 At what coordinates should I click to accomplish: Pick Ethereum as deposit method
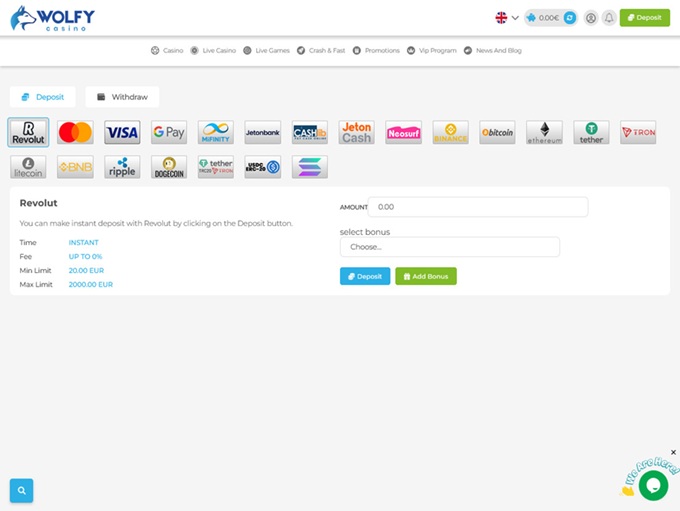click(544, 132)
